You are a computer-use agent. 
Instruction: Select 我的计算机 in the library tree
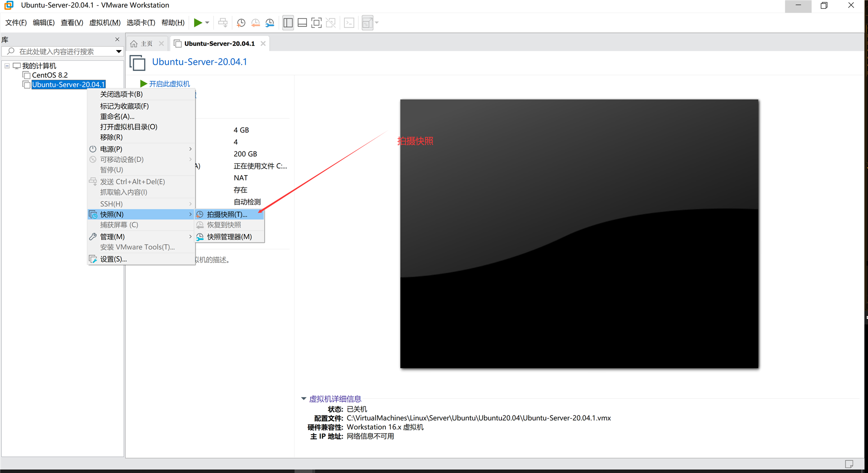tap(39, 66)
